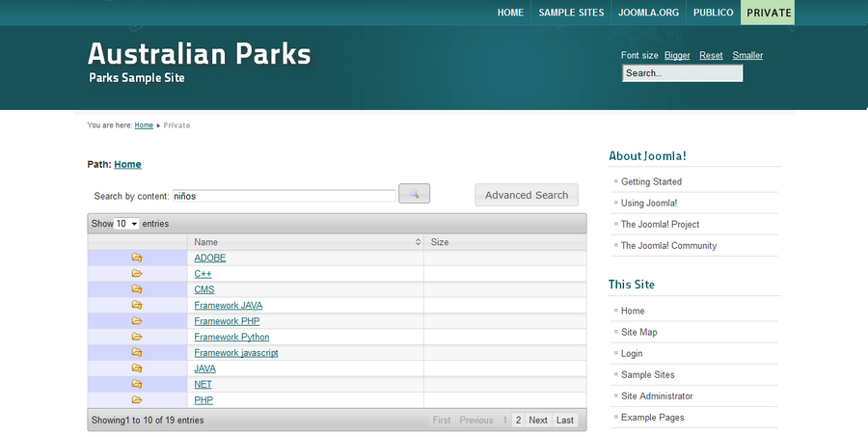This screenshot has height=437, width=868.
Task: Reset the font size
Action: pos(711,55)
